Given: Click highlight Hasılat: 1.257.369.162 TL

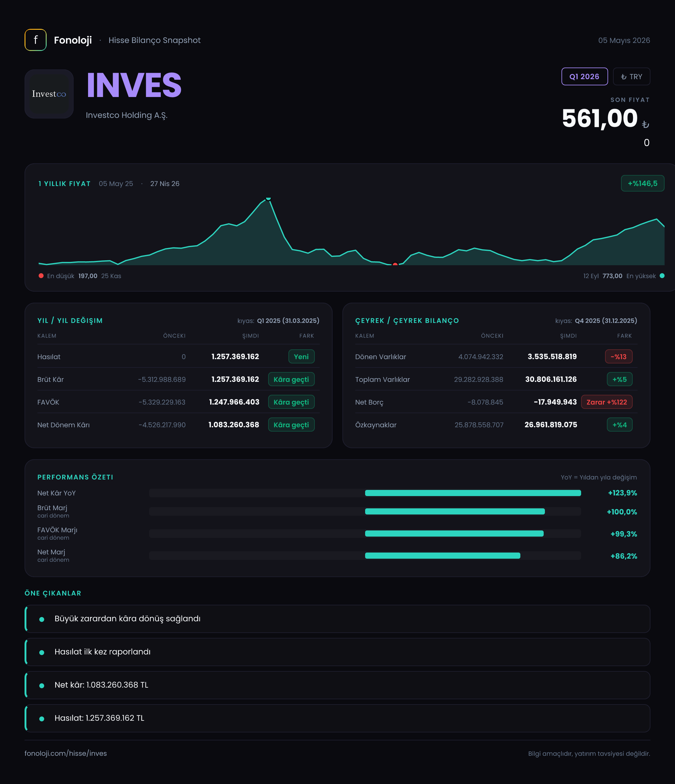Looking at the screenshot, I should 337,718.
